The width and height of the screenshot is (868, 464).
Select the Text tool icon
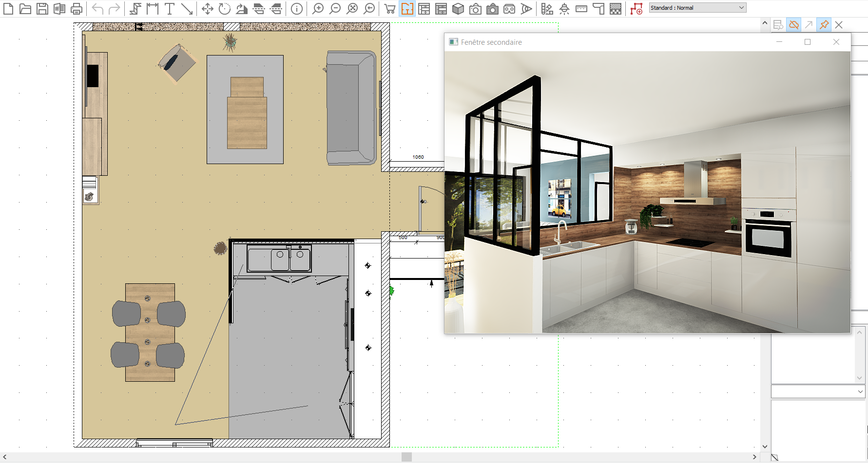click(x=169, y=8)
